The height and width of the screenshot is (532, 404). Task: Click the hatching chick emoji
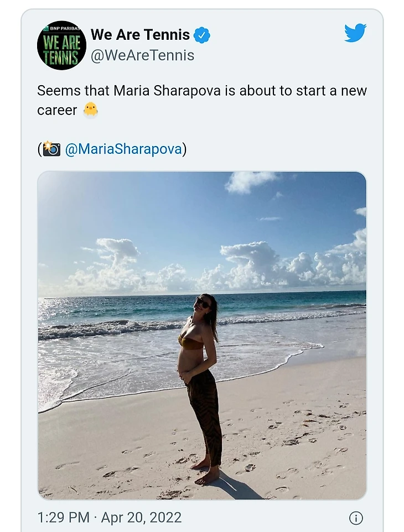point(90,110)
